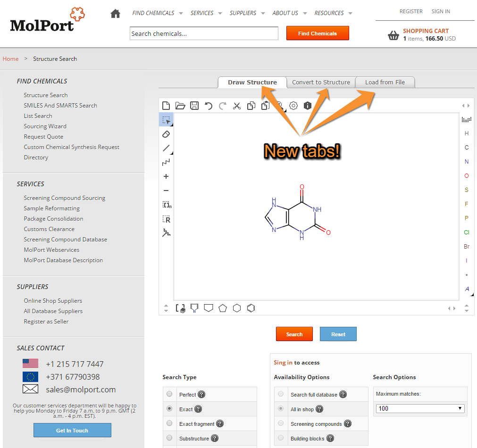
Task: Save structure with floppy disk icon
Action: pyautogui.click(x=194, y=106)
